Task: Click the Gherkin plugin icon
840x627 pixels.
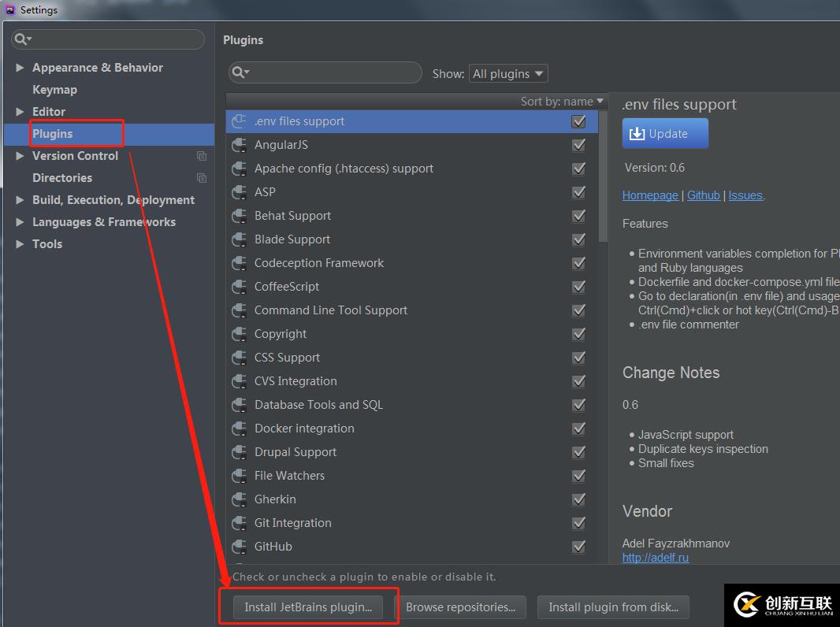Action: point(239,499)
